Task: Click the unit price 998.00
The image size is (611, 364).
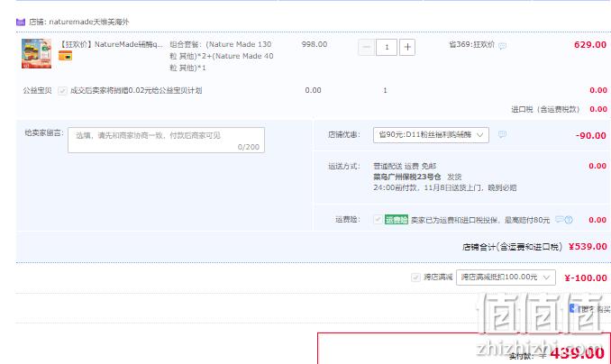Action: click(315, 44)
